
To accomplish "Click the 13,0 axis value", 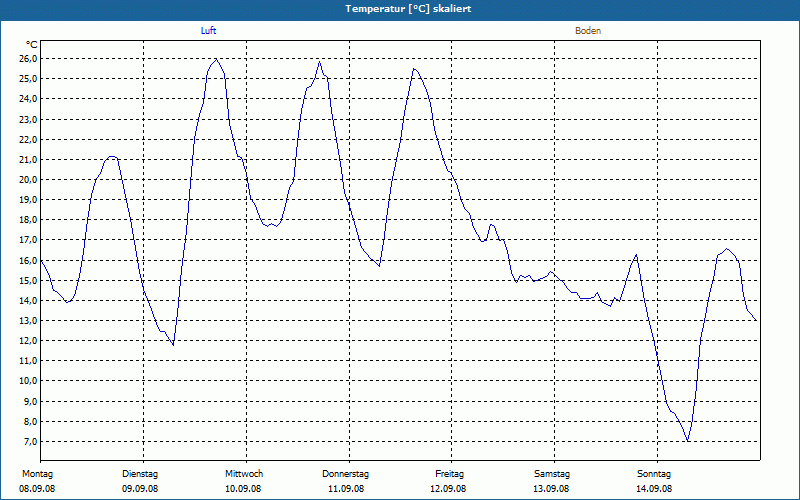I will tap(29, 320).
